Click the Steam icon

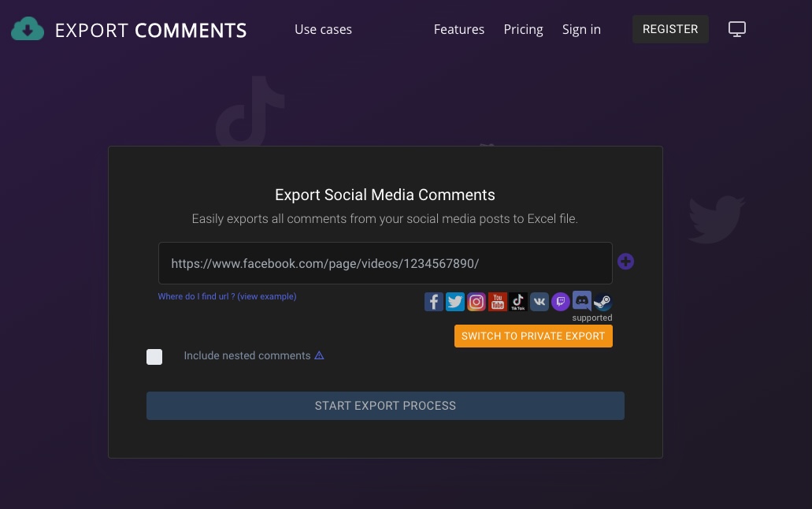602,302
